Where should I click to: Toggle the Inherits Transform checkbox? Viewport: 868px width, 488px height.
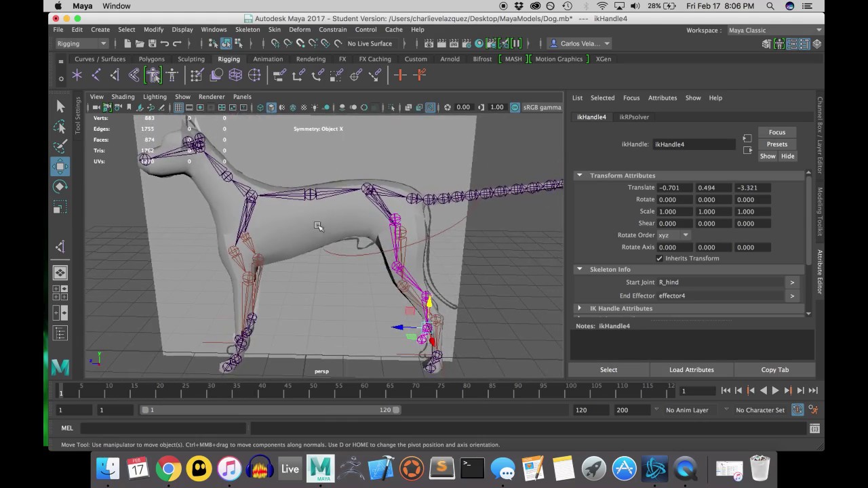659,258
